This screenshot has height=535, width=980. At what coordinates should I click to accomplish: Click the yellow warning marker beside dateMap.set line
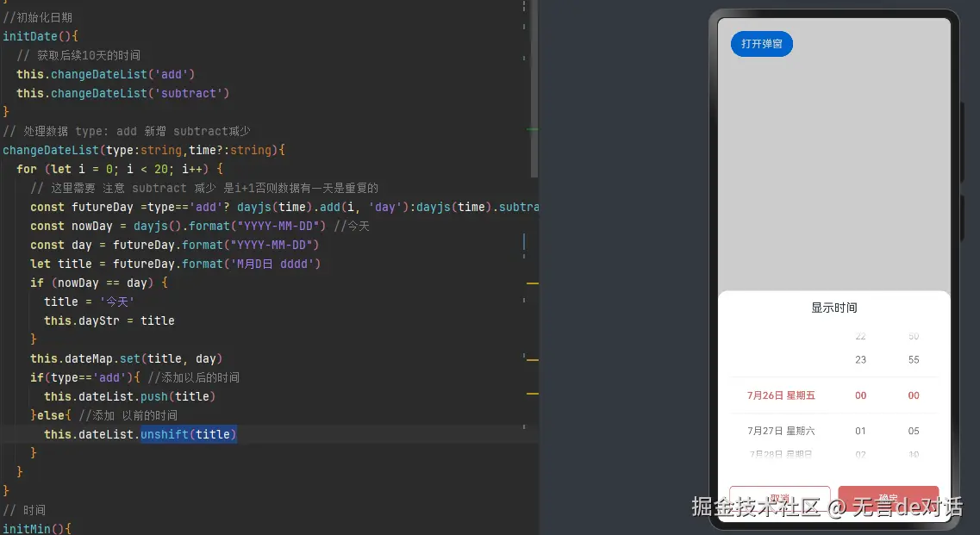pos(533,359)
